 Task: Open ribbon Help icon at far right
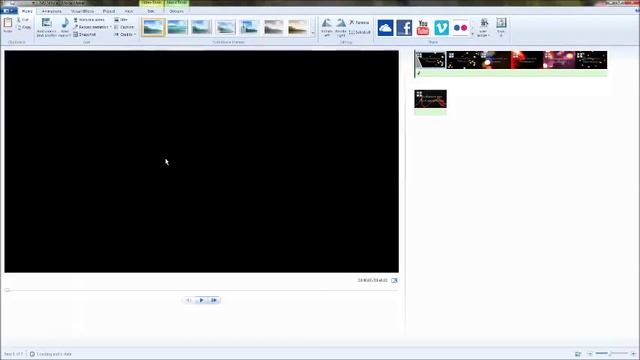pyautogui.click(x=637, y=11)
